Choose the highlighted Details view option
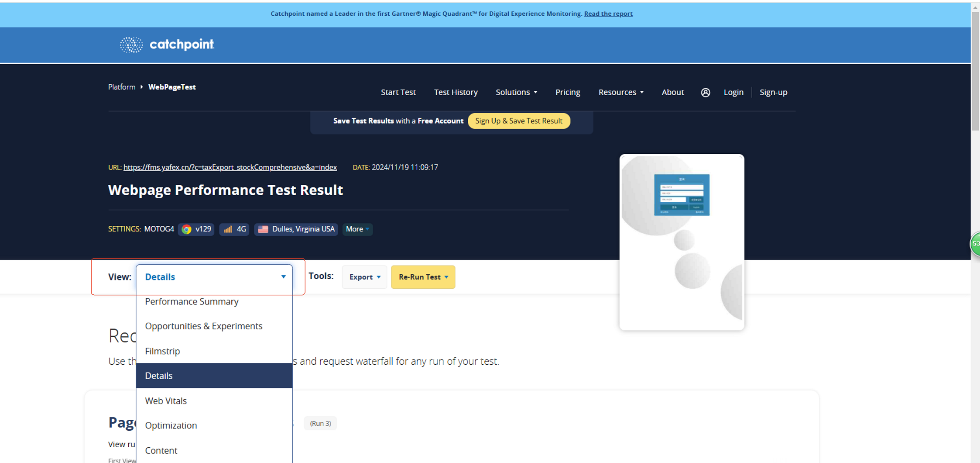980x463 pixels. (x=214, y=376)
